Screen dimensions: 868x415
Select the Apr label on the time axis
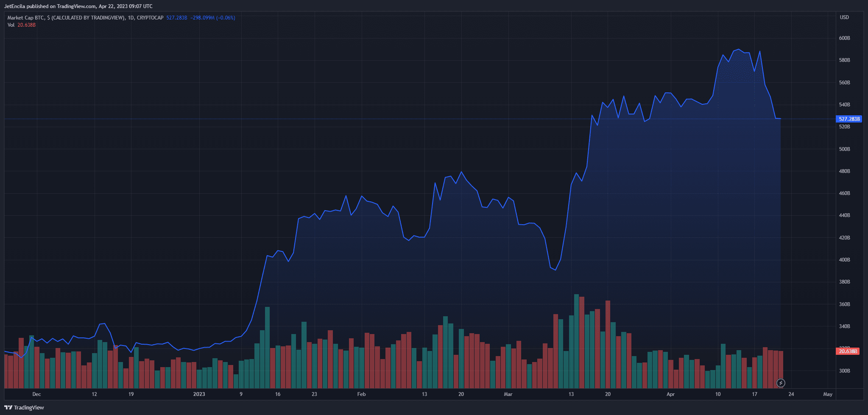(670, 394)
